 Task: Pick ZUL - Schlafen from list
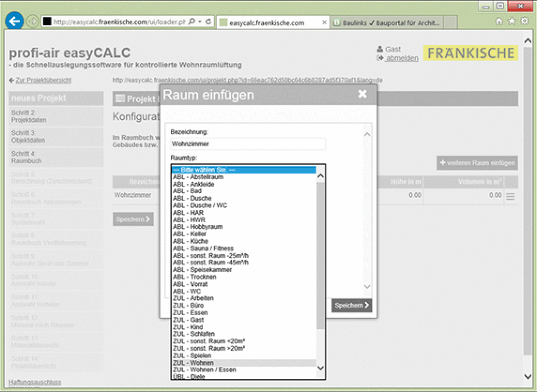click(244, 334)
